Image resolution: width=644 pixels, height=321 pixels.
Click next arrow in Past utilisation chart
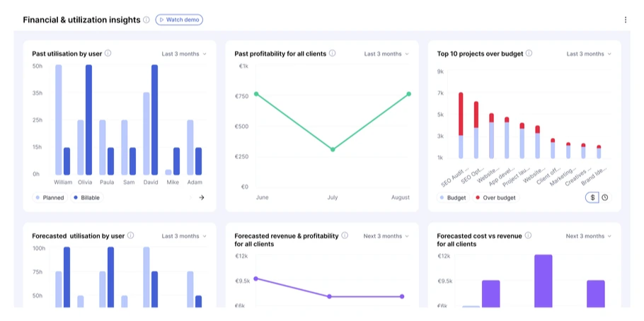[202, 198]
